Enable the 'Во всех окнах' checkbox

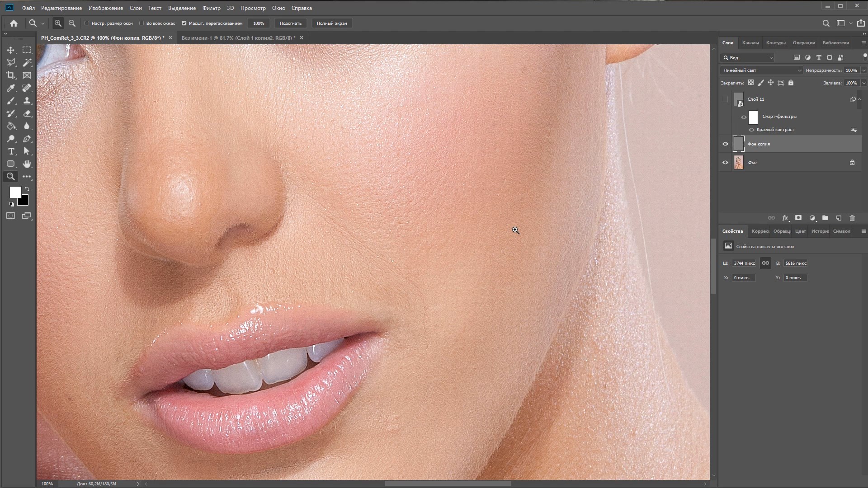point(142,23)
